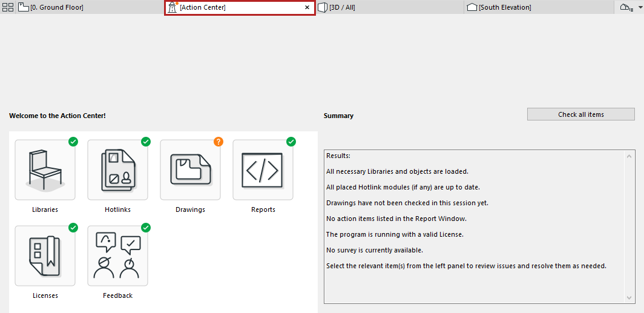Click the Feedback label
Screen dimensions: 644x313
tap(118, 295)
